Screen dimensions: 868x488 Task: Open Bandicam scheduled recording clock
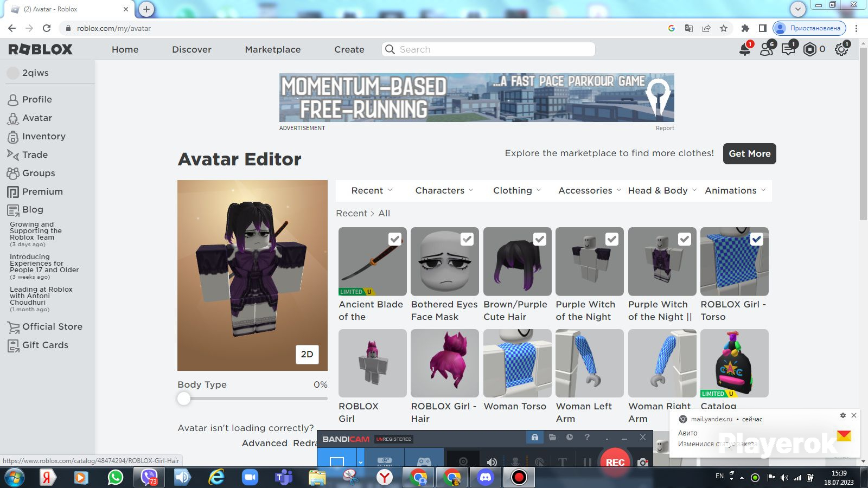[x=570, y=437]
